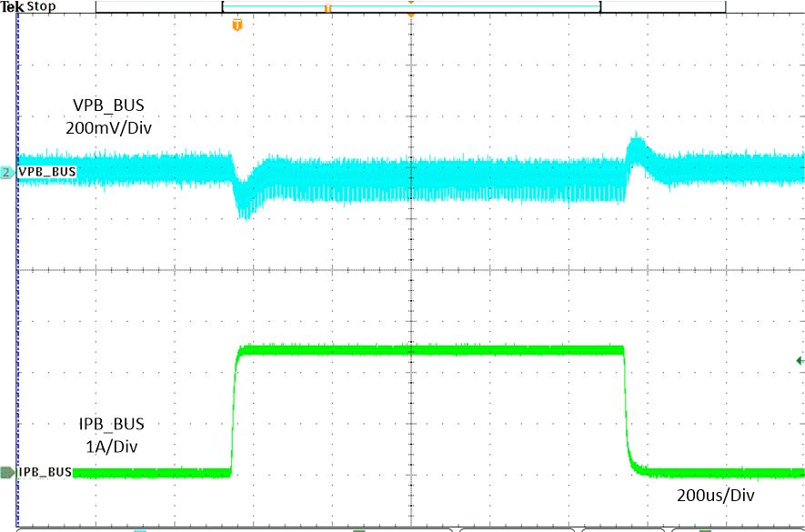Toggle the Stop acquisition status indicator
Screen dimensions: 805x532
point(41,5)
